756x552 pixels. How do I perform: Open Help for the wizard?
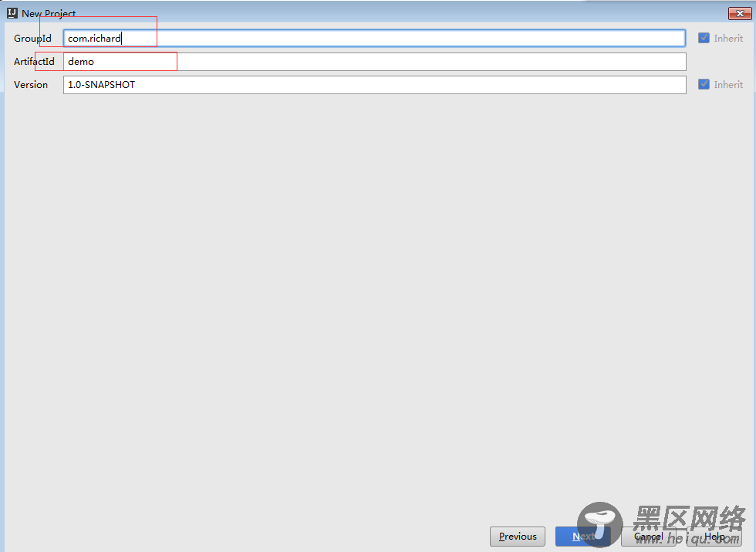click(x=714, y=536)
